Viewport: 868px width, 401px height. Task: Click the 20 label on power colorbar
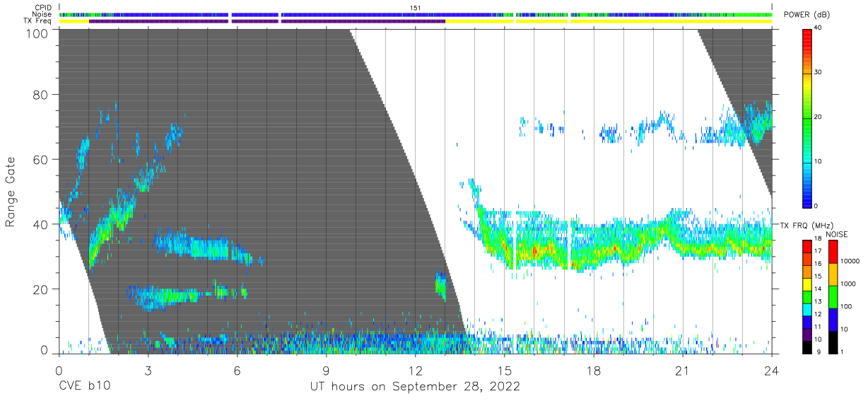[x=818, y=117]
